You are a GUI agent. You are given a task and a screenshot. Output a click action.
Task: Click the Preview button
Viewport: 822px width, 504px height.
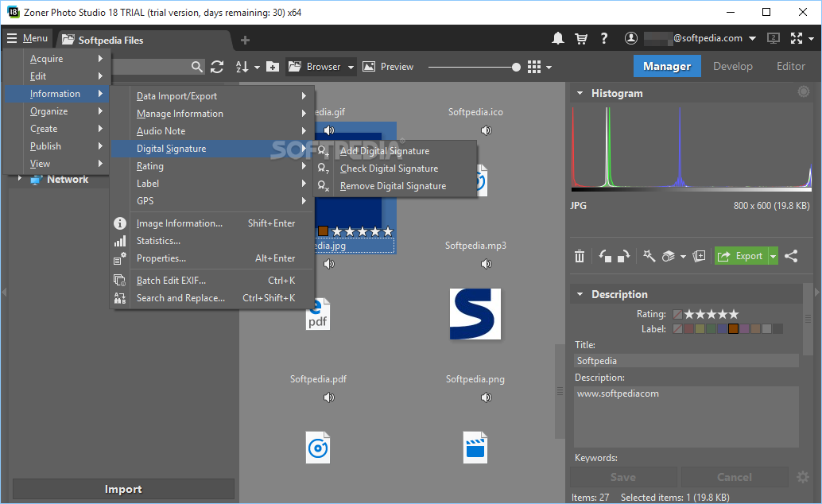388,67
